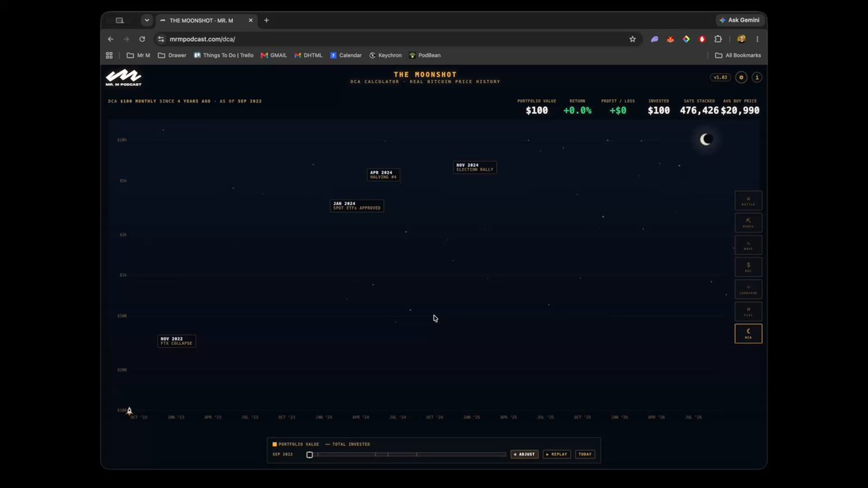Open settings gear next to version badge

741,77
